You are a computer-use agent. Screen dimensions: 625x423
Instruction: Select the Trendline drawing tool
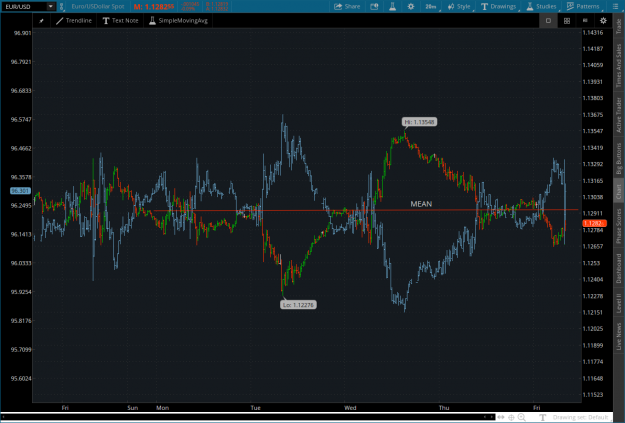74,21
